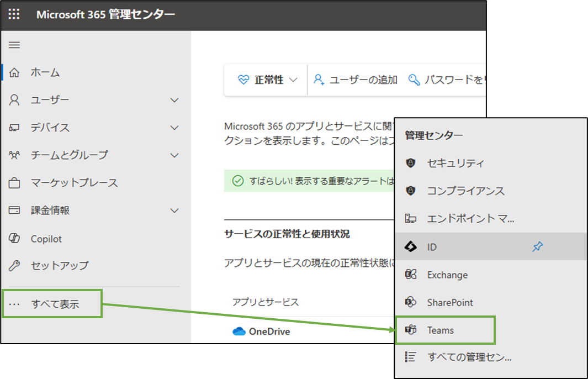Viewport: 588px width, 379px height.
Task: Expand the チームとグループ chevron
Action: (x=174, y=155)
